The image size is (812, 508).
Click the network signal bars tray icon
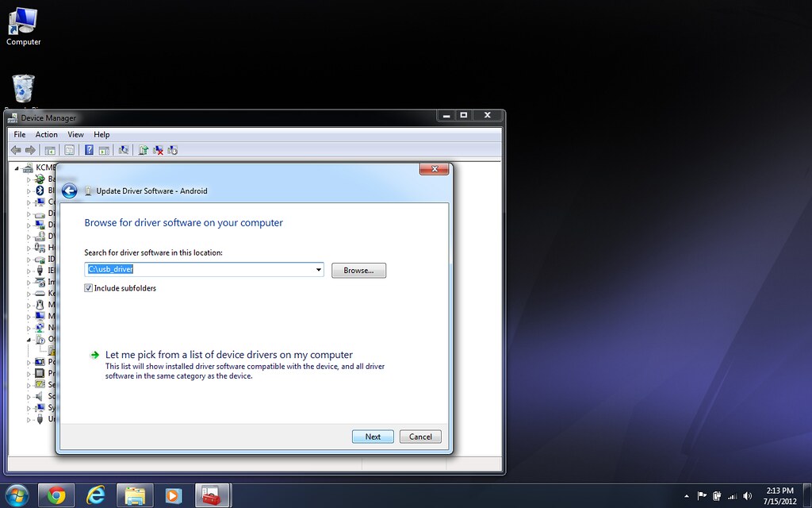pyautogui.click(x=732, y=496)
